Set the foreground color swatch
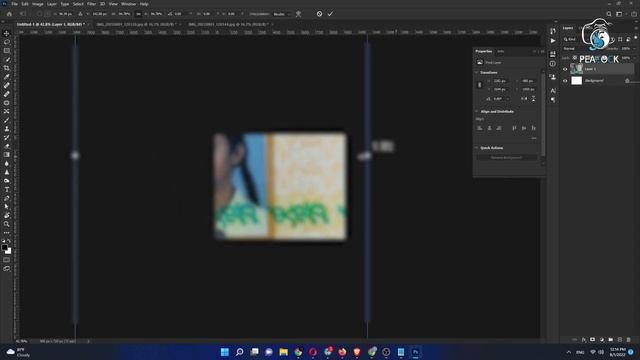The height and width of the screenshot is (360, 640). (x=4, y=247)
